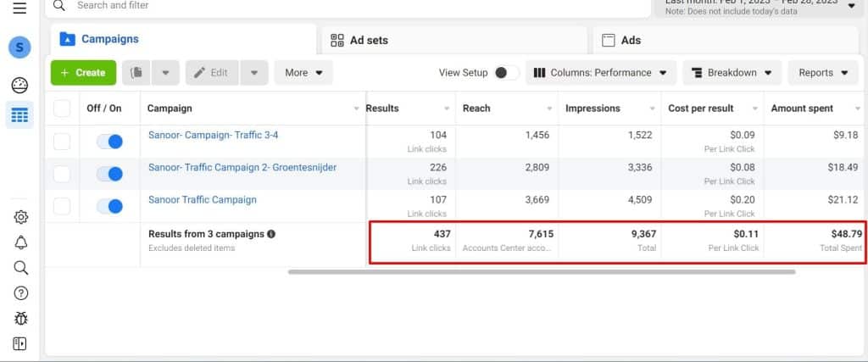Click the Report a problem bug icon
The image size is (868, 362).
[20, 318]
